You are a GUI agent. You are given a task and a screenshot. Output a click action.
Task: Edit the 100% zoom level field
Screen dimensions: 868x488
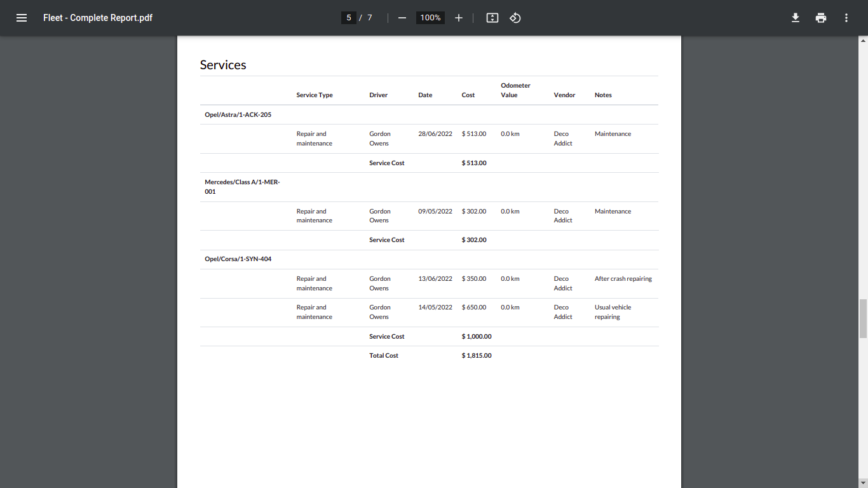430,18
